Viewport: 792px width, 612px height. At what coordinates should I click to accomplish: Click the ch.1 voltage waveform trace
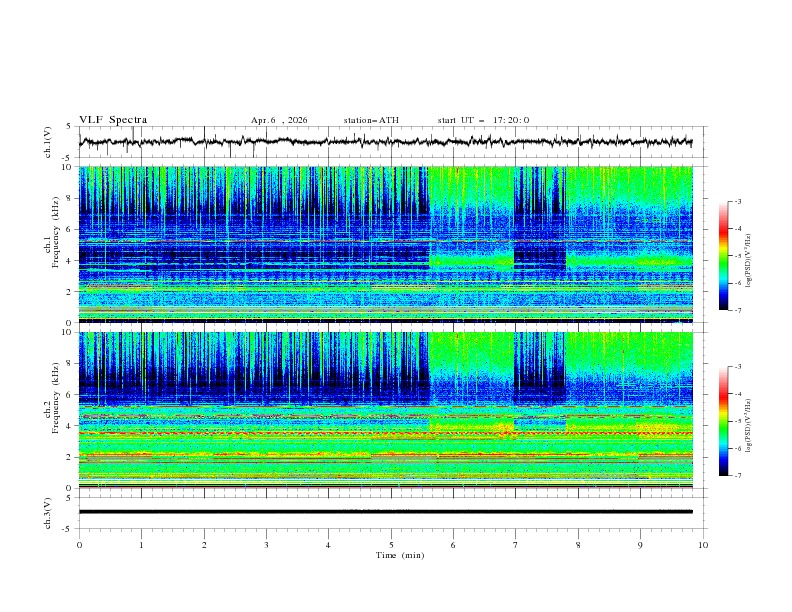point(385,142)
